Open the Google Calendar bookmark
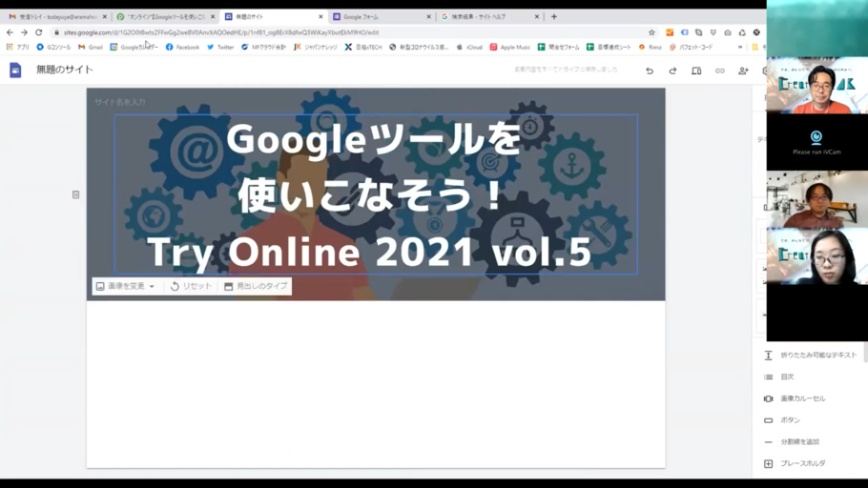 [x=134, y=47]
